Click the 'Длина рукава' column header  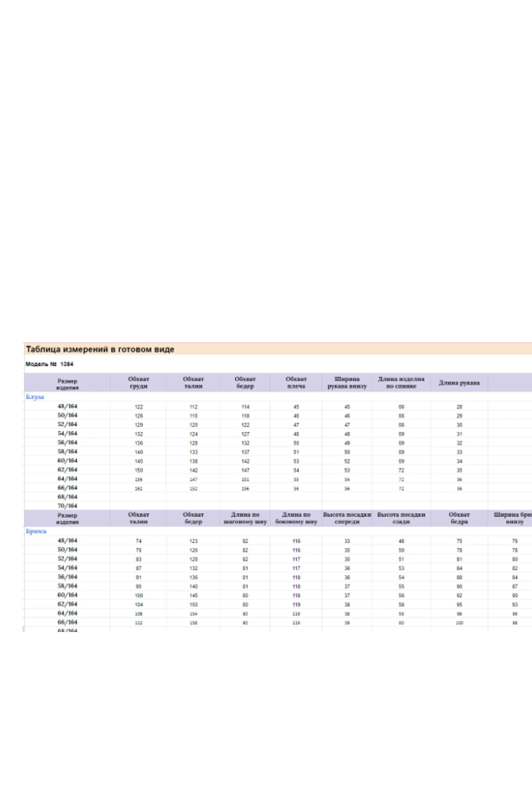click(459, 383)
